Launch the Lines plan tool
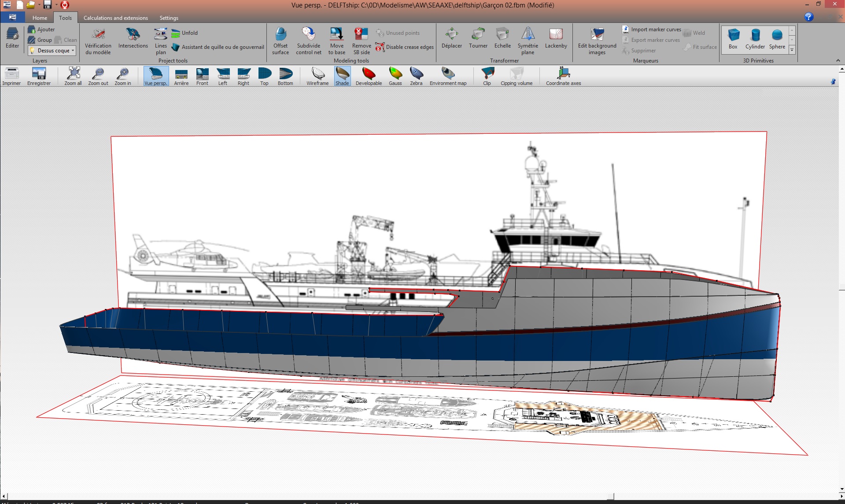The image size is (845, 504). click(x=161, y=34)
